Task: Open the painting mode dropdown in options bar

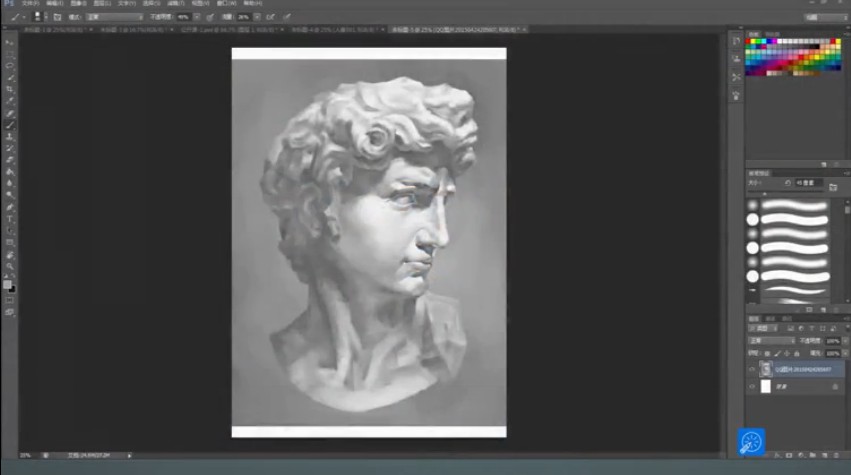Action: 115,17
